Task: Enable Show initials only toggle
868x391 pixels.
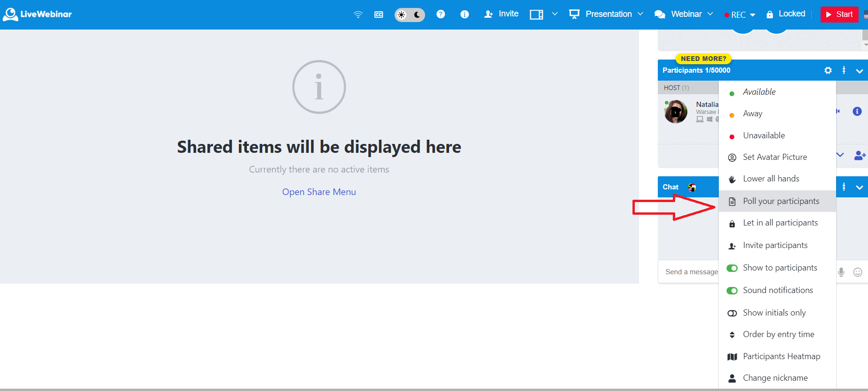Action: (732, 313)
